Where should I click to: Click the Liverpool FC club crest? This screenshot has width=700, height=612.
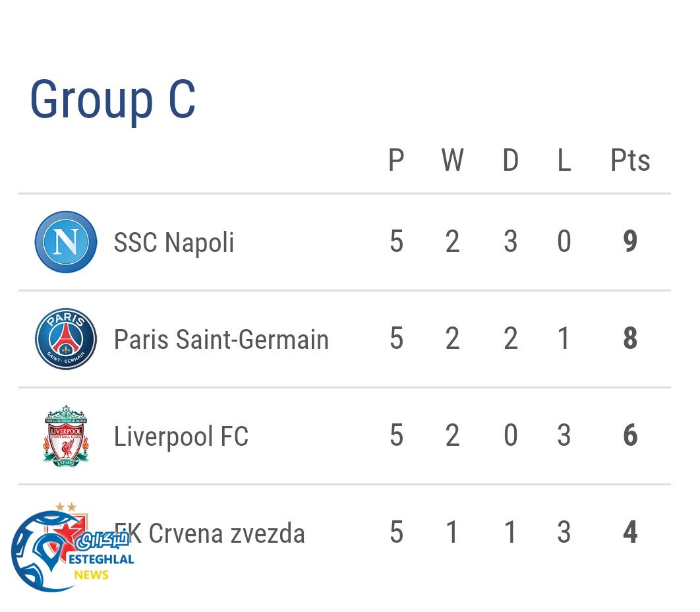point(66,436)
